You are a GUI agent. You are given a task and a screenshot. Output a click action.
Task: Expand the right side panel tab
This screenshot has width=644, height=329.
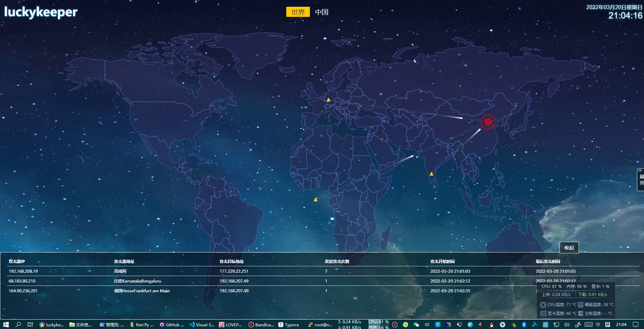pos(641,180)
